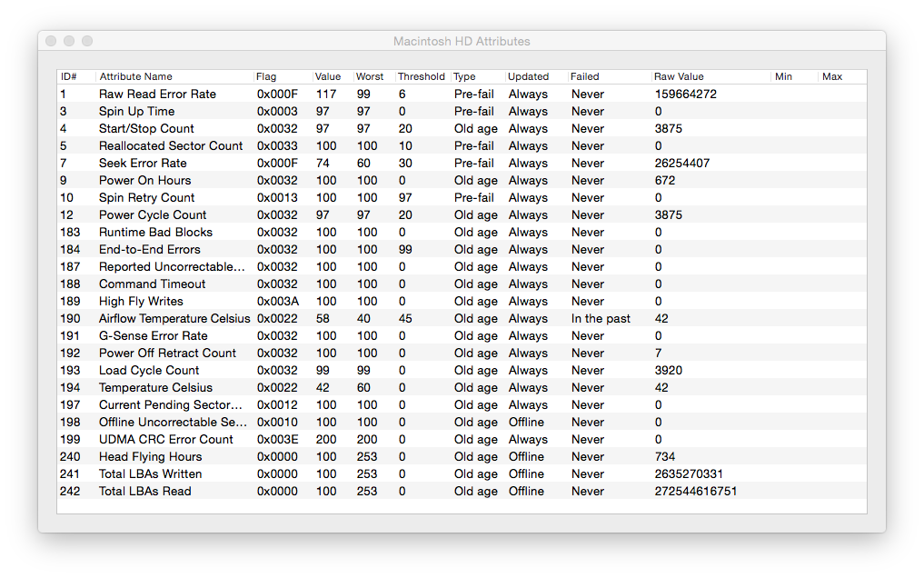Sort by the ID# column header
This screenshot has width=924, height=578.
pos(76,76)
